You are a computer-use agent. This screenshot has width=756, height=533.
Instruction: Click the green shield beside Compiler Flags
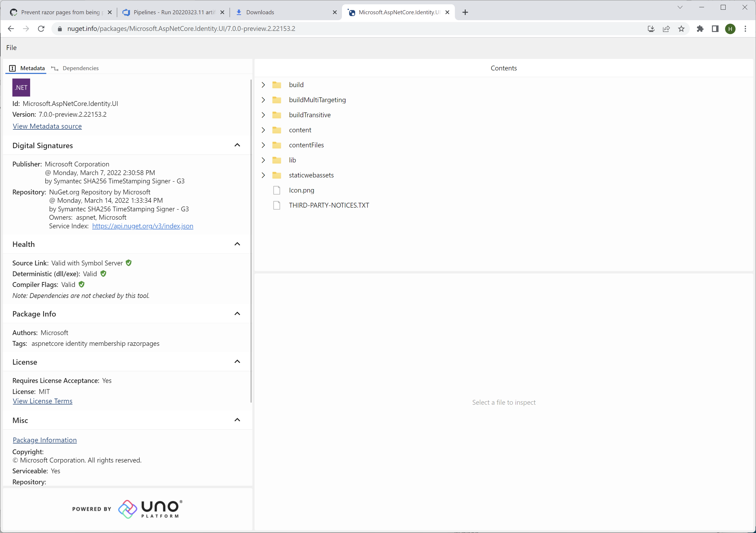[82, 285]
